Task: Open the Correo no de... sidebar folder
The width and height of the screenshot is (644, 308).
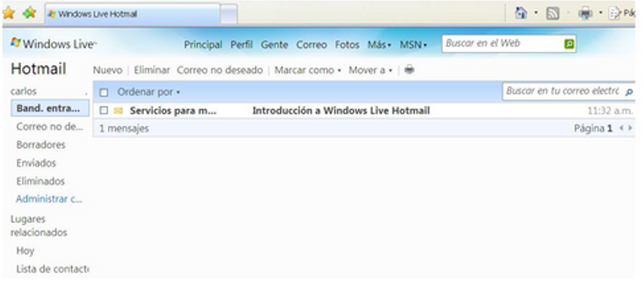Action: (50, 126)
